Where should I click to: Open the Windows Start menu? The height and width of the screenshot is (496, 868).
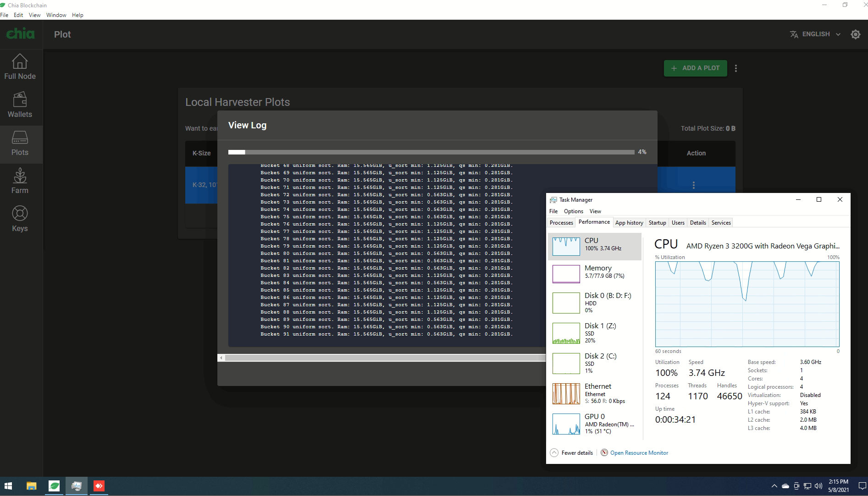pyautogui.click(x=8, y=486)
